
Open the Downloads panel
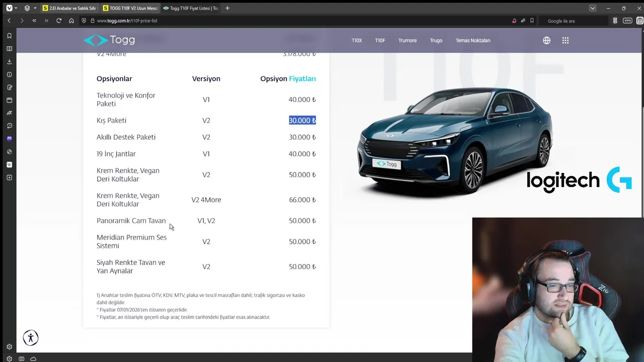[x=9, y=61]
